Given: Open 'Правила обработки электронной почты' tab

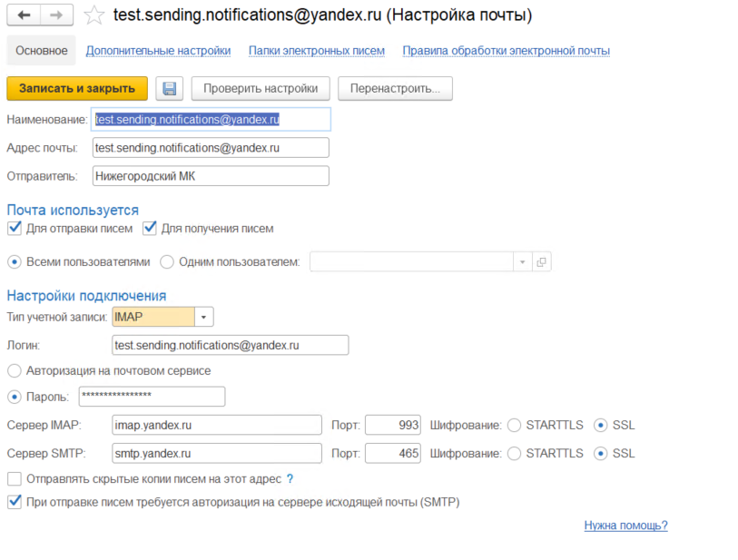Looking at the screenshot, I should coord(506,51).
